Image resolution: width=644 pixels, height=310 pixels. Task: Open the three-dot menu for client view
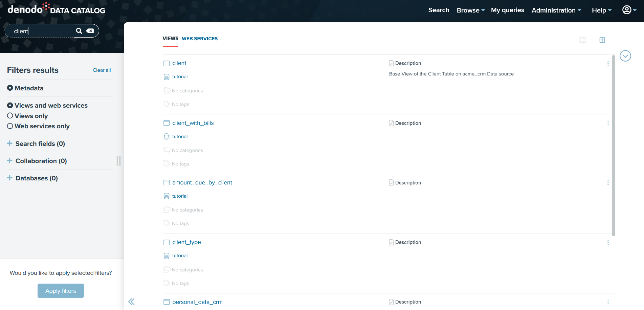click(x=608, y=63)
